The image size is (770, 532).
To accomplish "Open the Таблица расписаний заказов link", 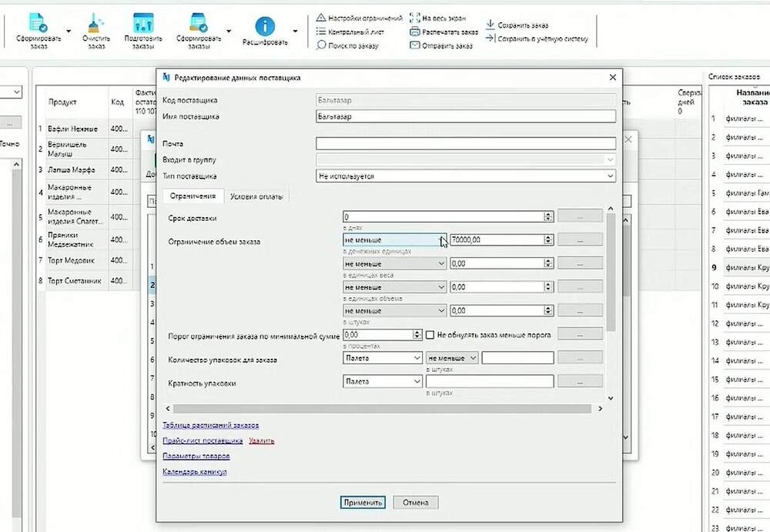I will [x=211, y=426].
